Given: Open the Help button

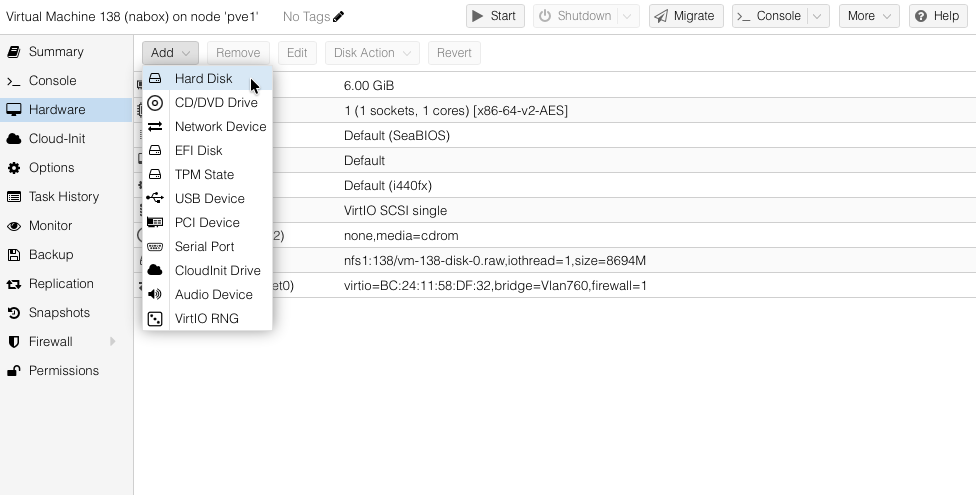Looking at the screenshot, I should (938, 16).
